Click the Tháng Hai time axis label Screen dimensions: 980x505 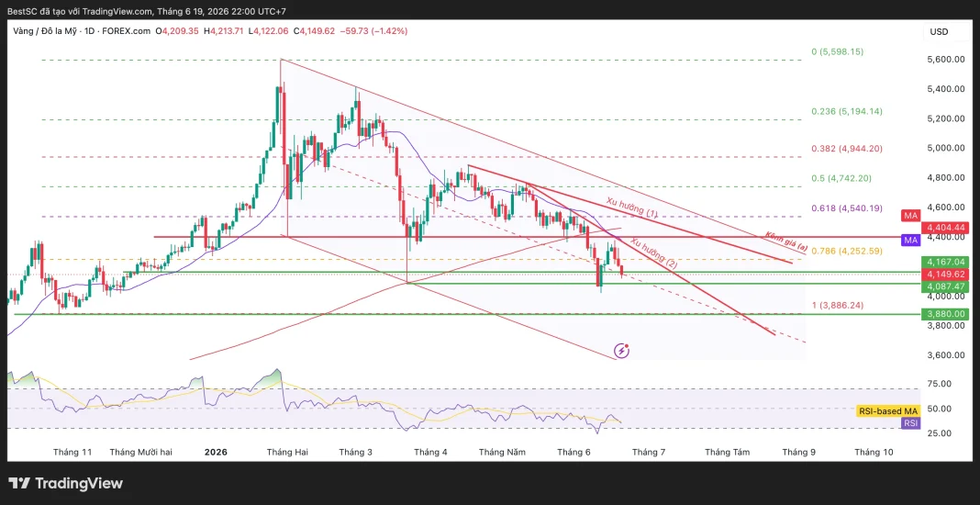pyautogui.click(x=287, y=452)
